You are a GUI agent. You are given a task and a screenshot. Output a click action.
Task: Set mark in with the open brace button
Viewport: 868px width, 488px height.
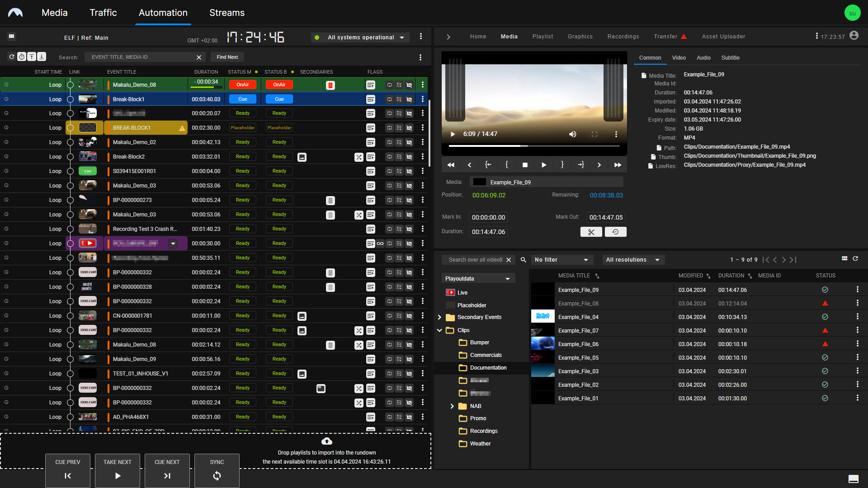click(x=506, y=165)
